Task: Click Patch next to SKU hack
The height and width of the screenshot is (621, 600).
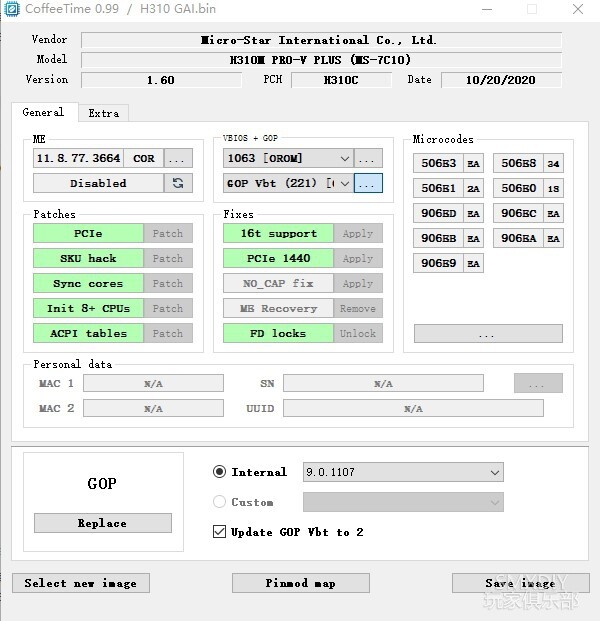Action: [168, 258]
